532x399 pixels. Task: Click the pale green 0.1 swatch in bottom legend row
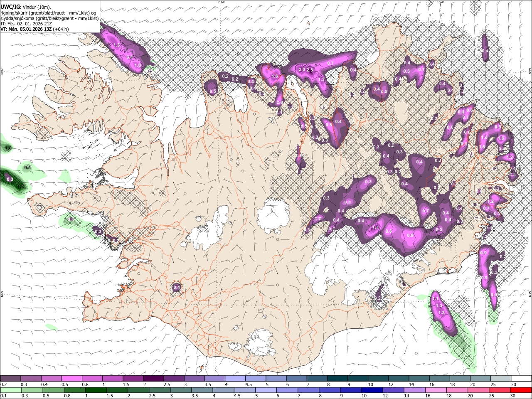(10, 390)
